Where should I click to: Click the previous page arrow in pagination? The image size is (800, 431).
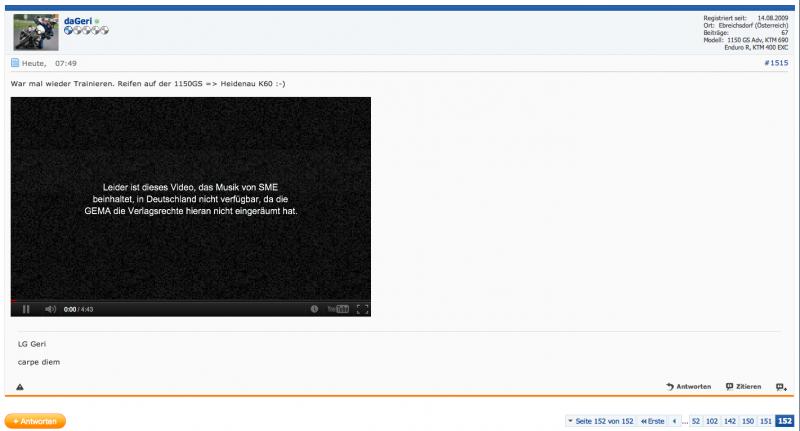click(x=674, y=421)
